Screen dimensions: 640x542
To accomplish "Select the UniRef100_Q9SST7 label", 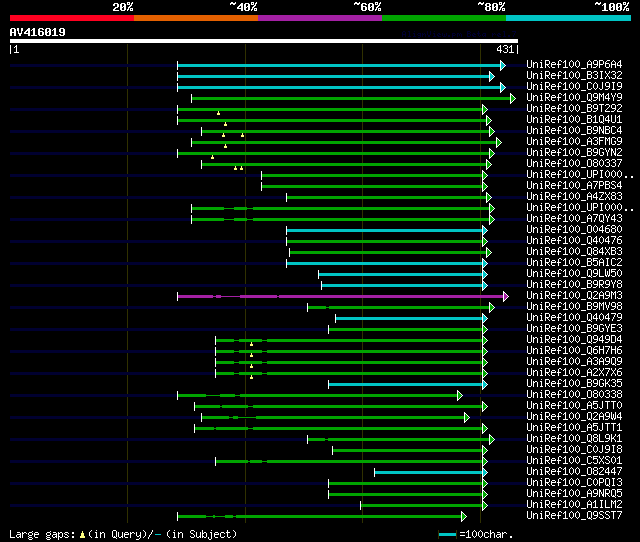I will (x=574, y=516).
